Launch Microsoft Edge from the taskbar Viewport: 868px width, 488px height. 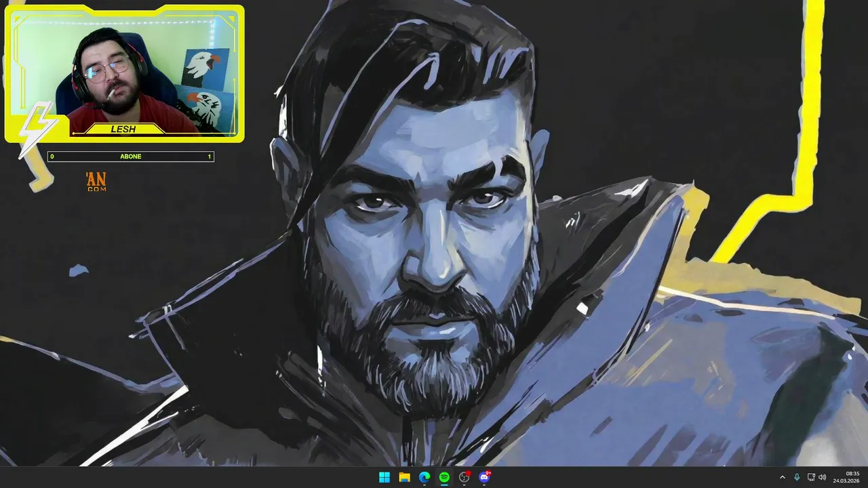click(x=425, y=477)
